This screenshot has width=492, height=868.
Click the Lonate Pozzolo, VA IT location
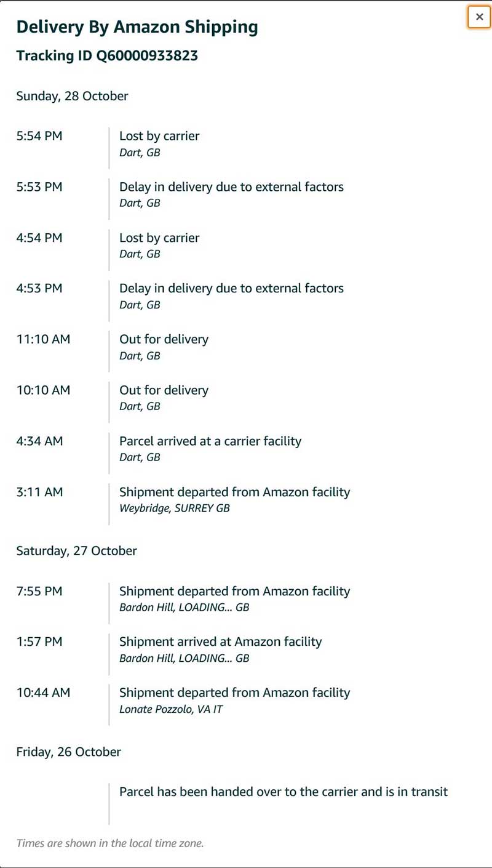tap(171, 709)
